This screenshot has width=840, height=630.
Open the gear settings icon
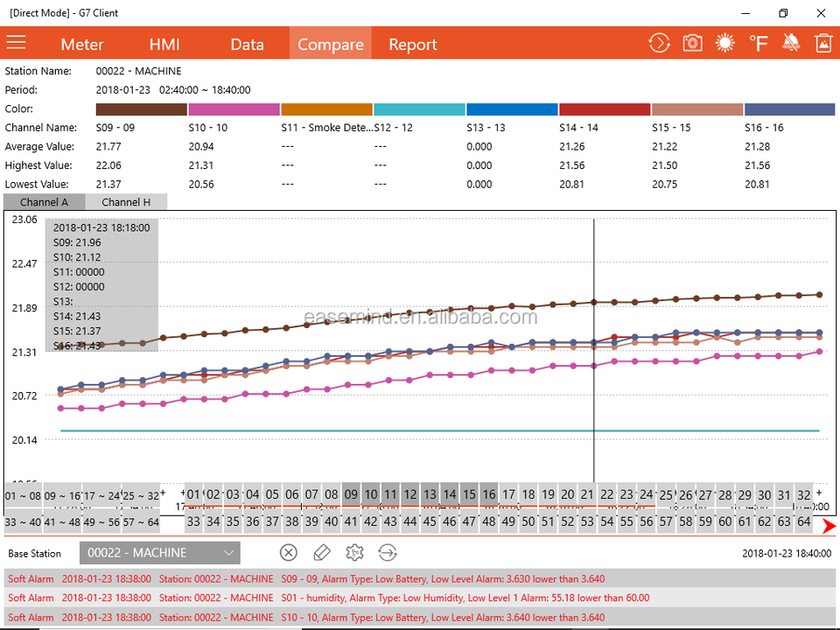(354, 553)
